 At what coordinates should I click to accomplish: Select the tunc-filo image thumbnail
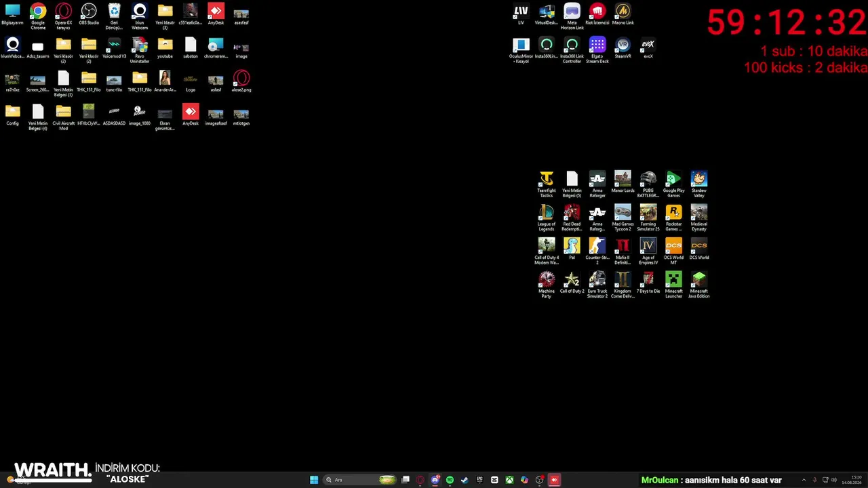(x=114, y=81)
